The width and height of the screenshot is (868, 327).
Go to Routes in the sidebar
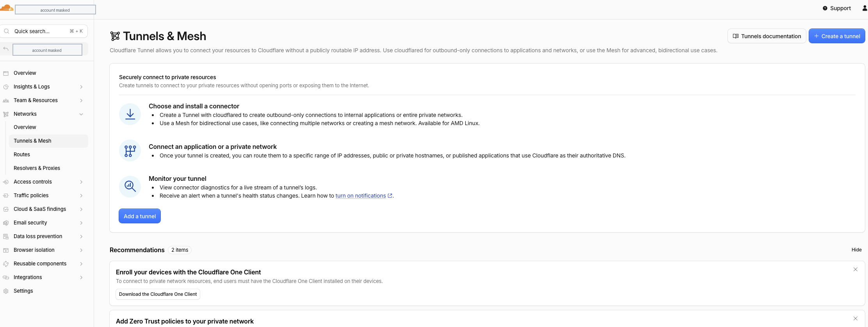click(x=48, y=155)
